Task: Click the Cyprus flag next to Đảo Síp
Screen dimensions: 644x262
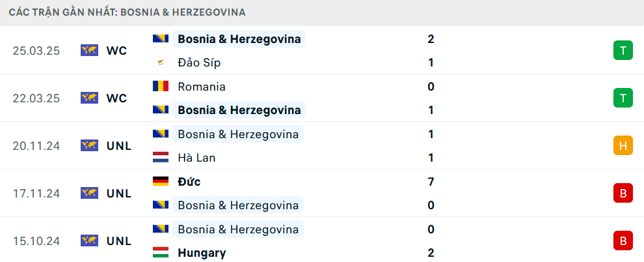Action: [x=161, y=63]
